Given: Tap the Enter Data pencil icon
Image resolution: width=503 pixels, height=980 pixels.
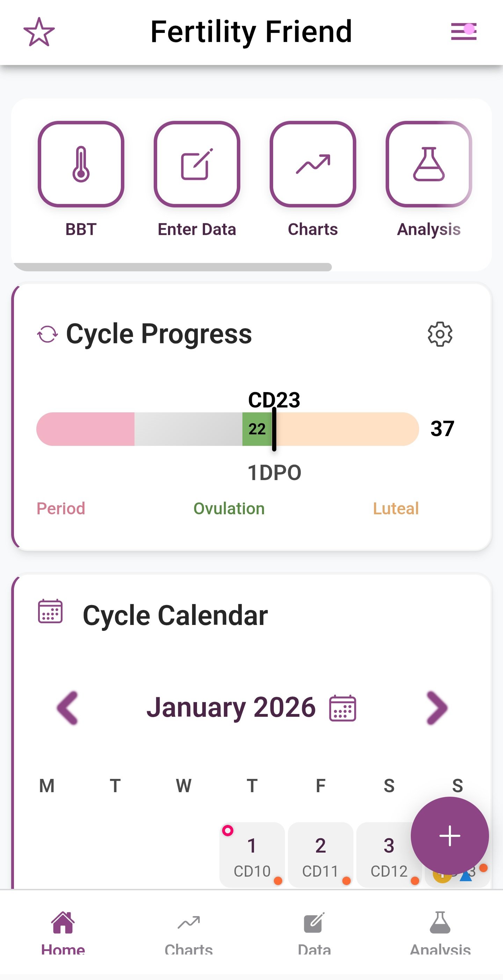Looking at the screenshot, I should point(197,164).
